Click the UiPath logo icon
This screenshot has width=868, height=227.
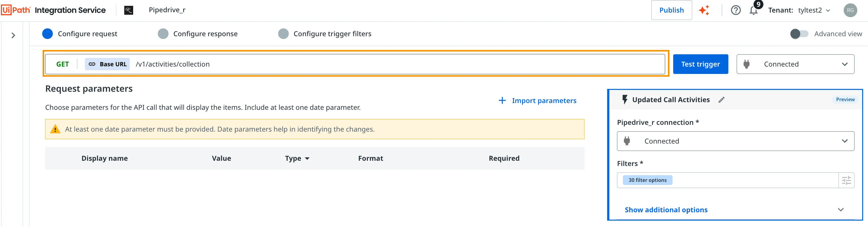click(x=16, y=10)
